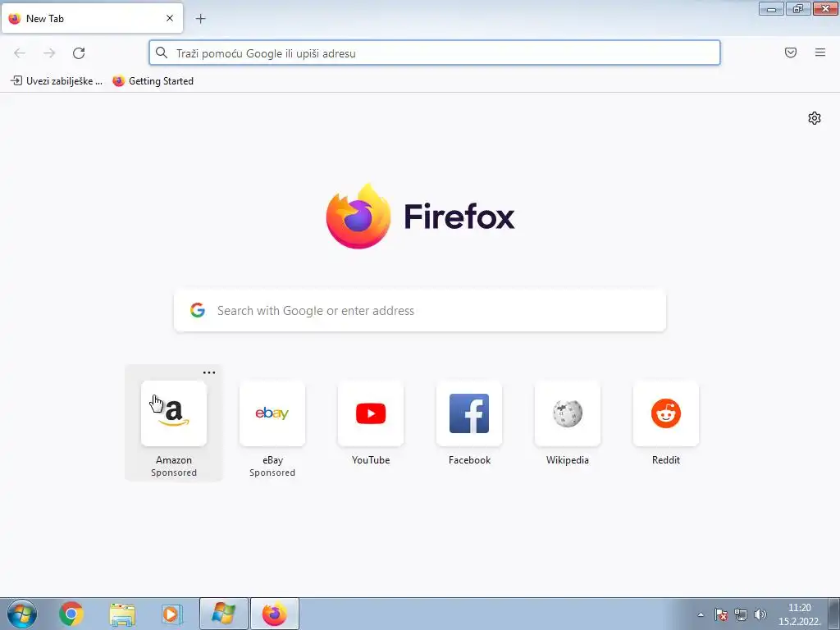Open the Wikipedia shortcut tile

(568, 413)
